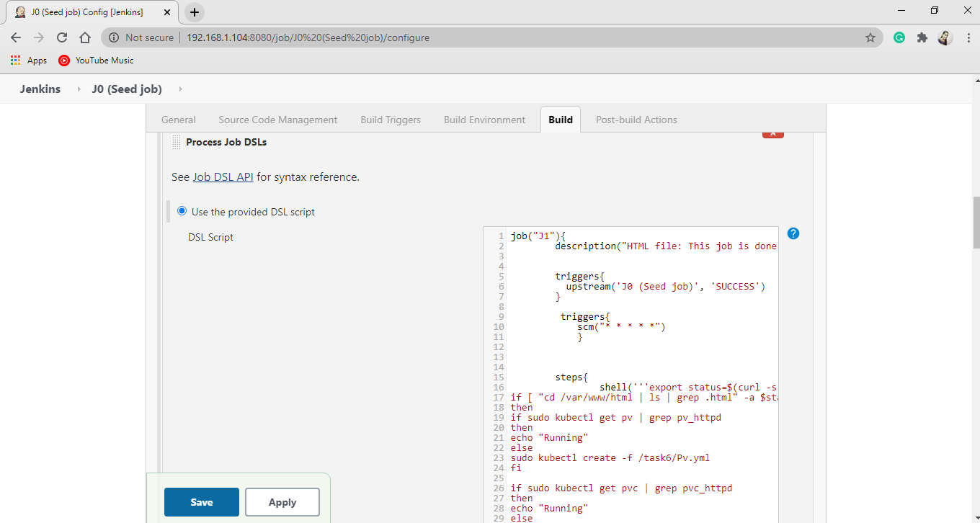
Task: Click inside the browser address bar
Action: (x=432, y=37)
